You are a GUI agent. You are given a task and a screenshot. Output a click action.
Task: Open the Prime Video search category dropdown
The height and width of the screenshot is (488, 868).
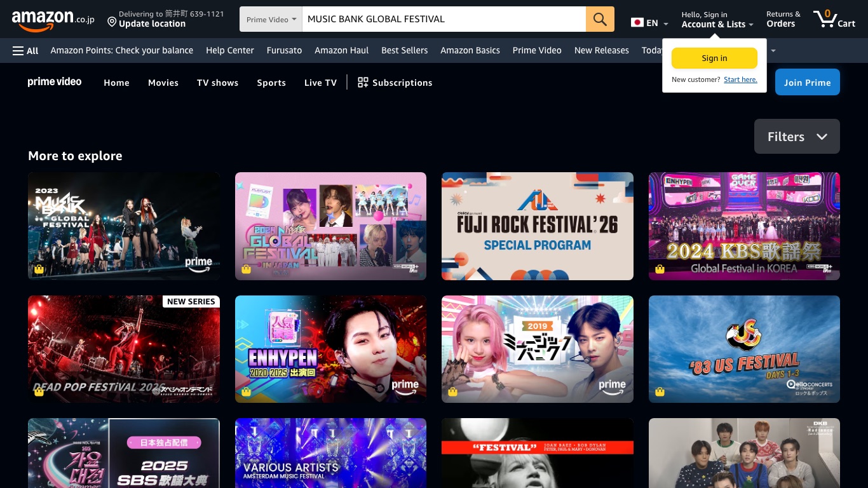[x=271, y=19]
